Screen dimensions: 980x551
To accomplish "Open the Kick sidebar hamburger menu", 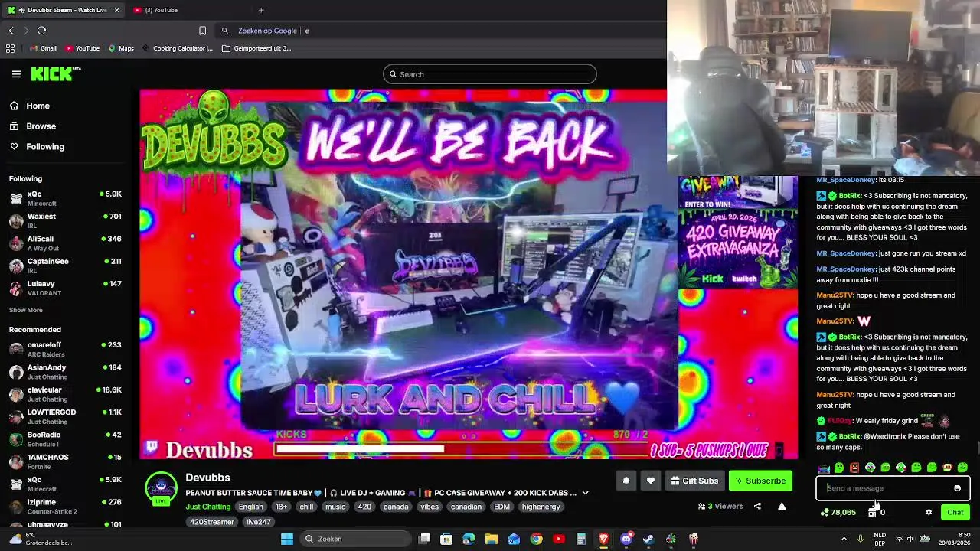I will 16,73.
